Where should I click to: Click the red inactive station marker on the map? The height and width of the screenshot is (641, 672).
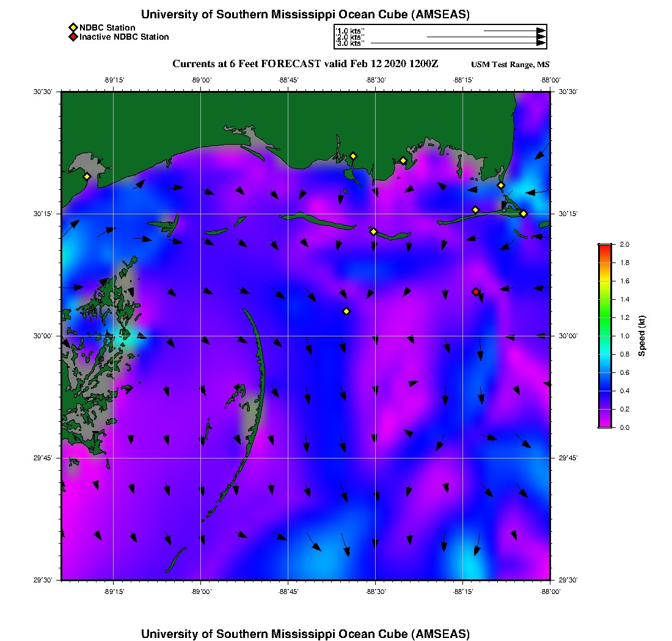point(476,292)
